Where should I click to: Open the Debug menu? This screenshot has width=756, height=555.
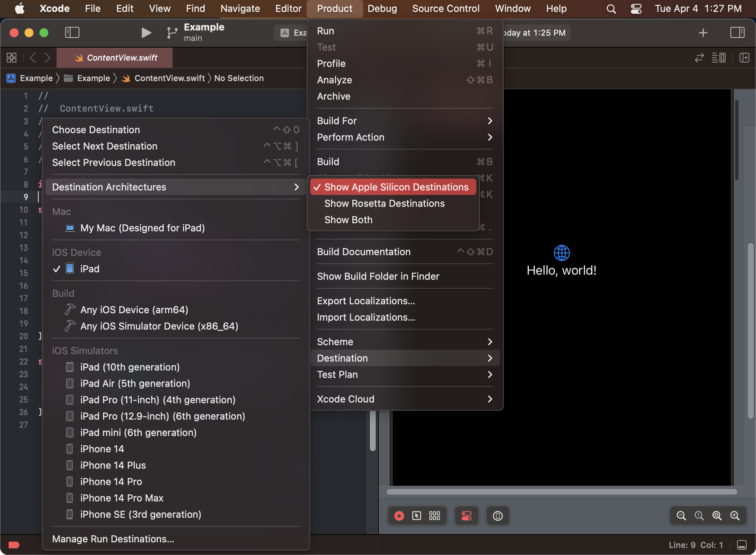tap(382, 9)
